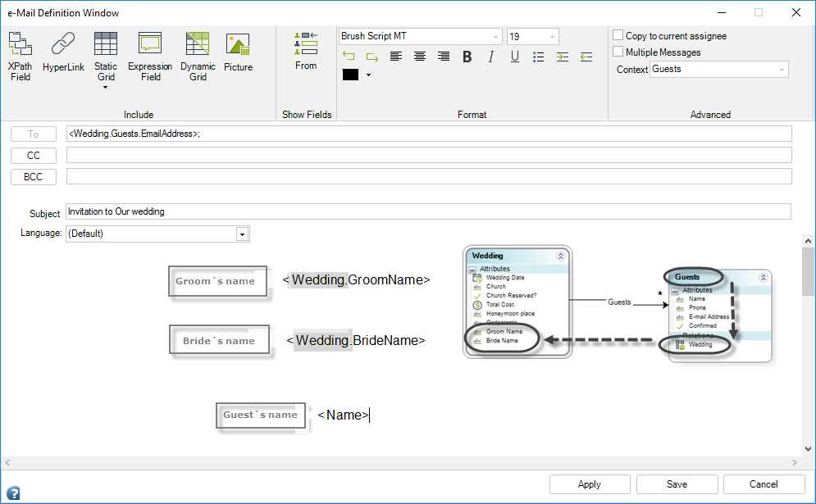This screenshot has height=504, width=816.
Task: Expand the Static Grid dropdown arrow
Action: [x=106, y=88]
